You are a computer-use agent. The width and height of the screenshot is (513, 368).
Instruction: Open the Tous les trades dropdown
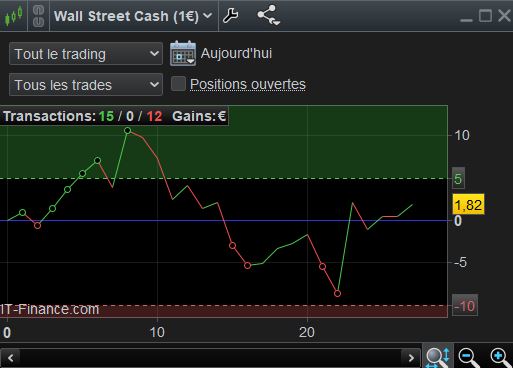tap(86, 85)
